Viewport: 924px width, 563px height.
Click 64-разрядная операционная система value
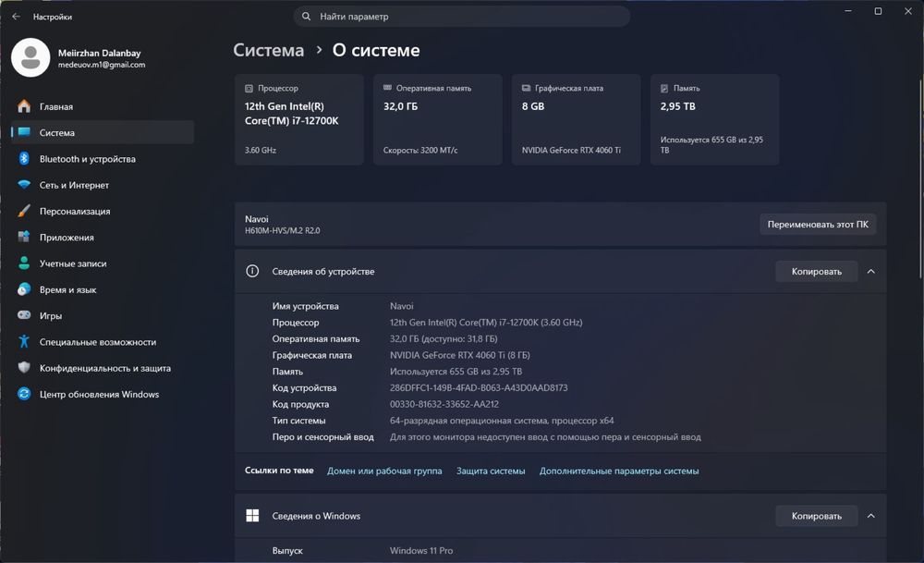click(x=502, y=421)
